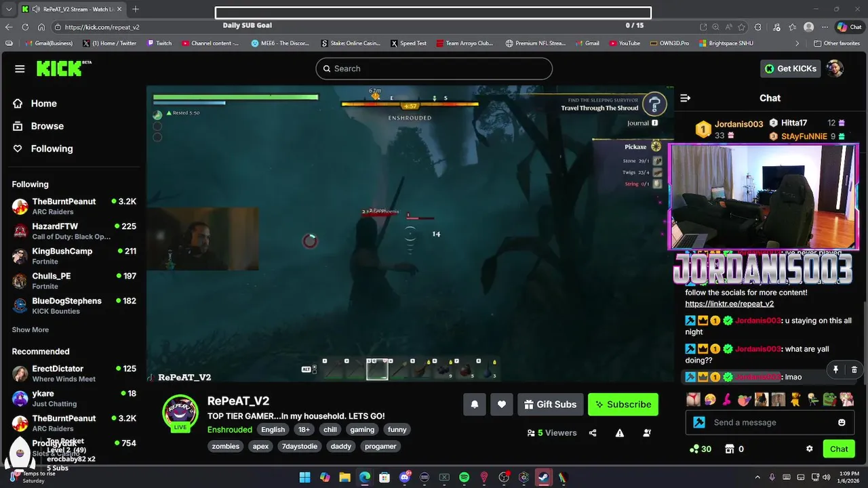Select the daddy tag
The height and width of the screenshot is (488, 868).
click(341, 447)
